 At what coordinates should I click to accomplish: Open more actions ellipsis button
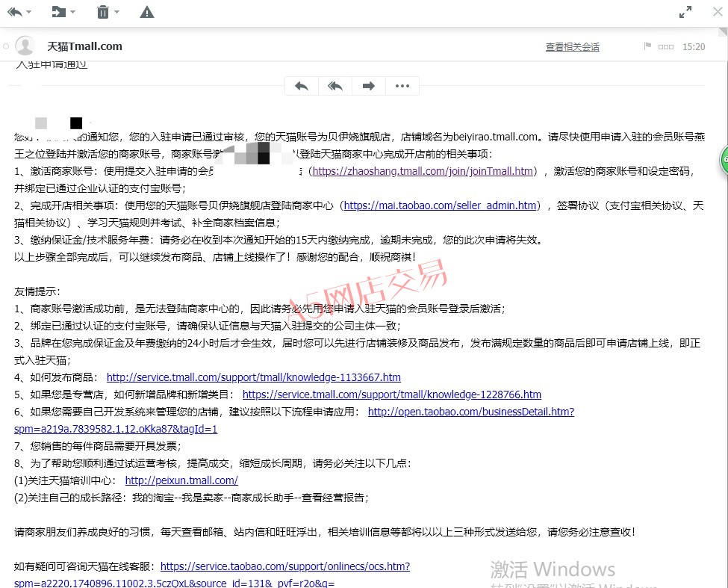click(402, 86)
